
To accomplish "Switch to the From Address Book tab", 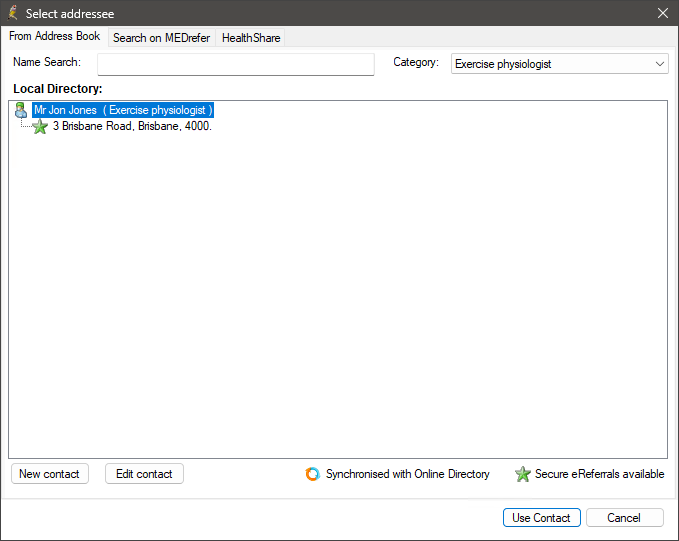I will (54, 37).
